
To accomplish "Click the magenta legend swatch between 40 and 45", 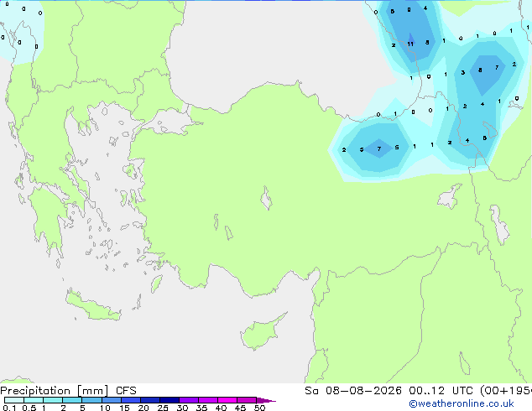I will click(x=227, y=400).
